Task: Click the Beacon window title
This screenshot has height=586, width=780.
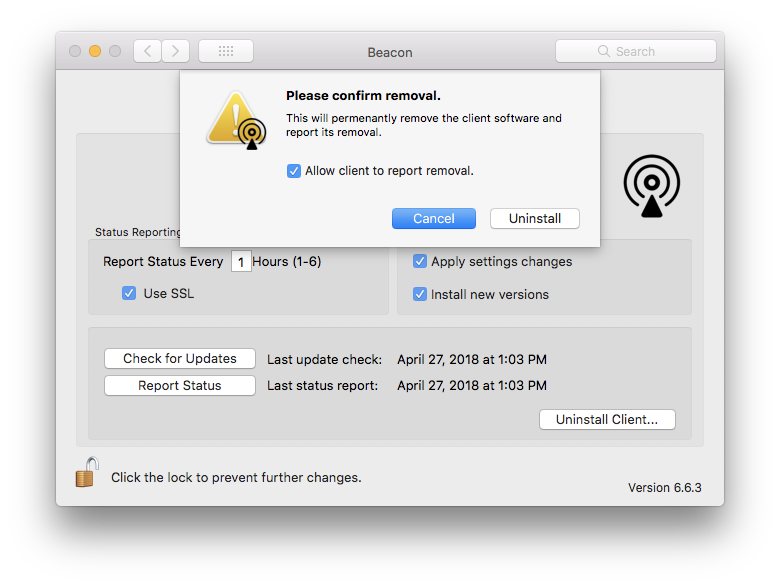Action: pos(390,52)
